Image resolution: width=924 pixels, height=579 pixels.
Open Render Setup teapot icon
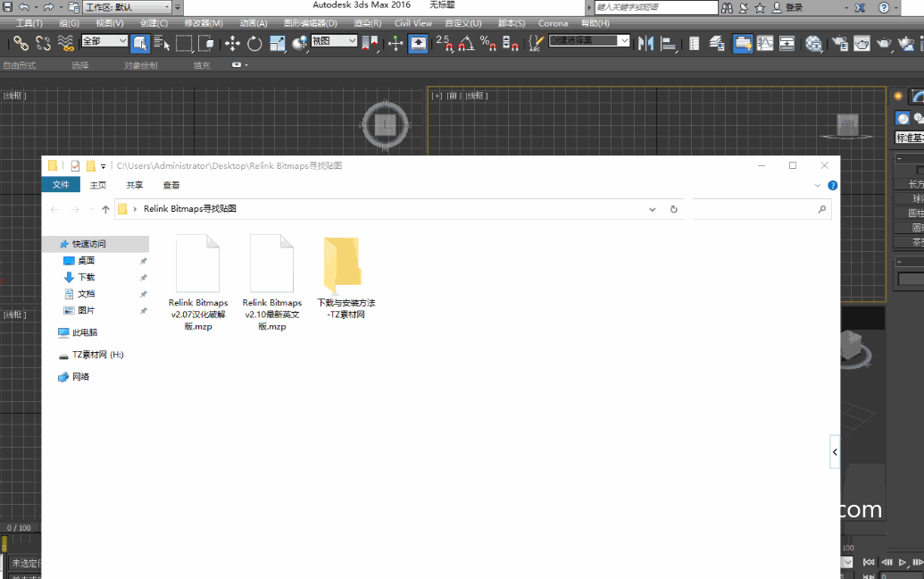pyautogui.click(x=840, y=43)
